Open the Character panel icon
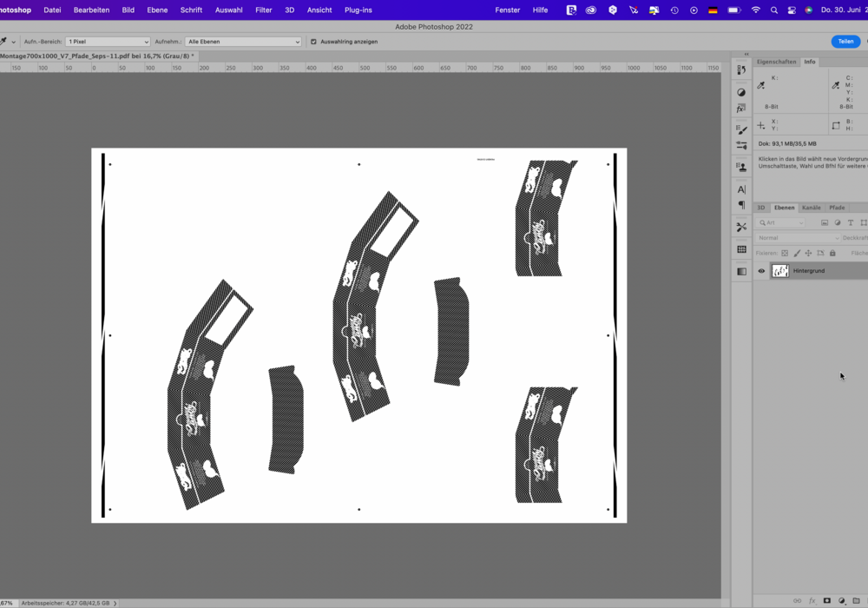 pos(741,189)
